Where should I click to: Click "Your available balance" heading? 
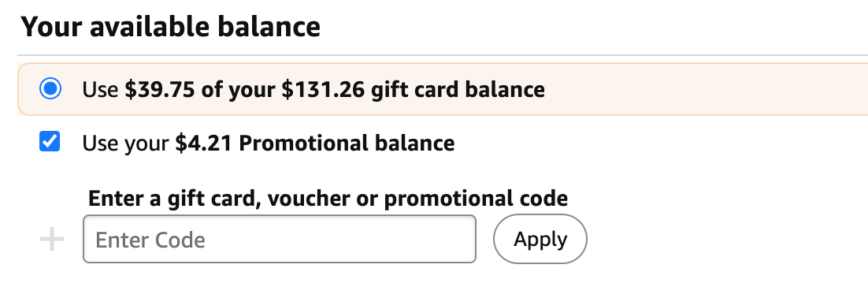click(x=170, y=27)
